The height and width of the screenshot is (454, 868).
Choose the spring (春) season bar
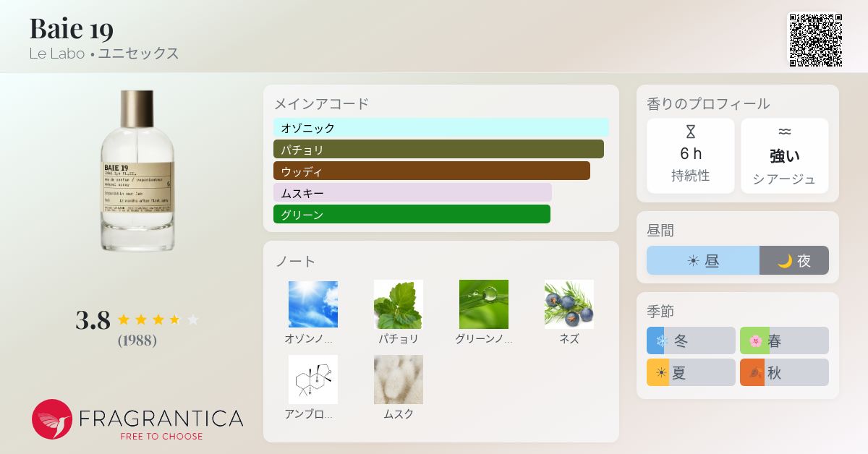click(x=784, y=340)
